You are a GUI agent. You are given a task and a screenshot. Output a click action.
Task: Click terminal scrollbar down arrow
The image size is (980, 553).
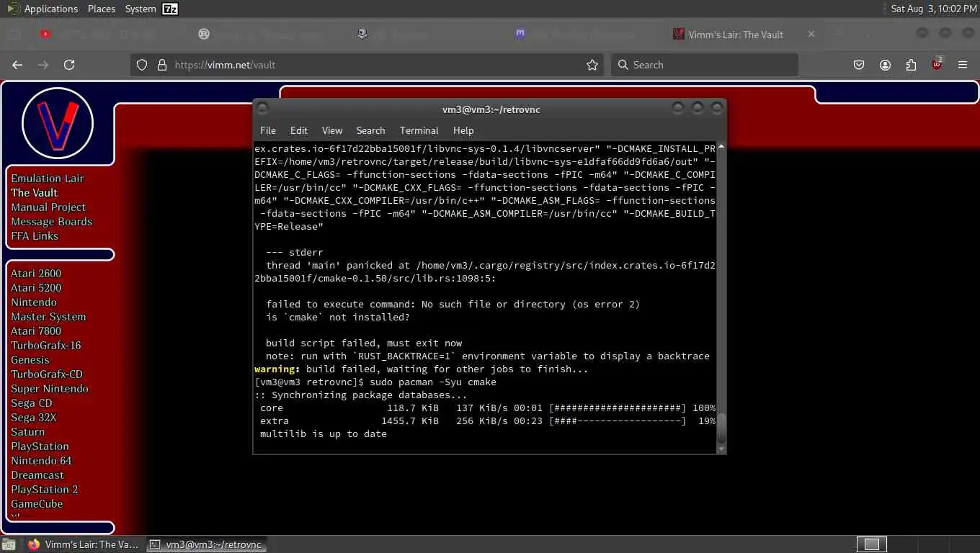pos(721,449)
